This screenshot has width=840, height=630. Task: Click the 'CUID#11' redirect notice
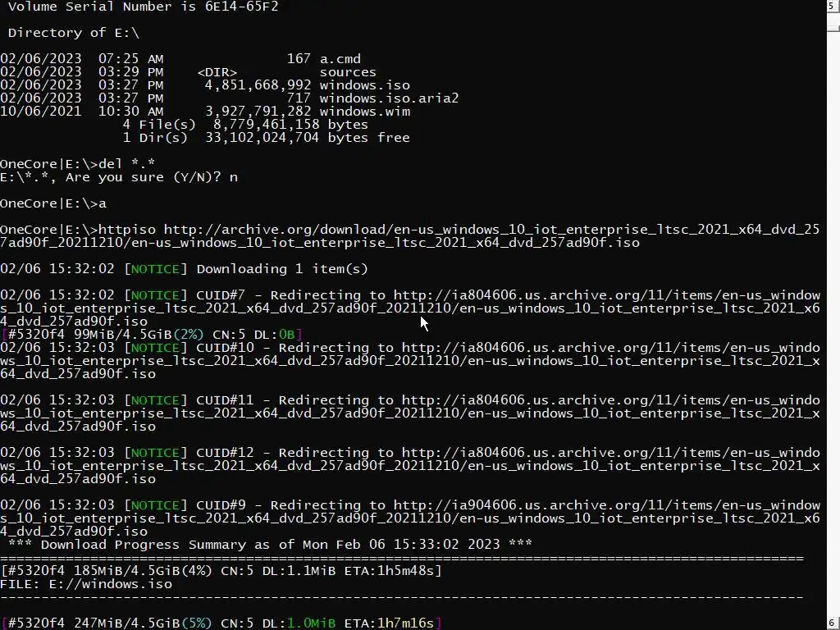pos(410,413)
